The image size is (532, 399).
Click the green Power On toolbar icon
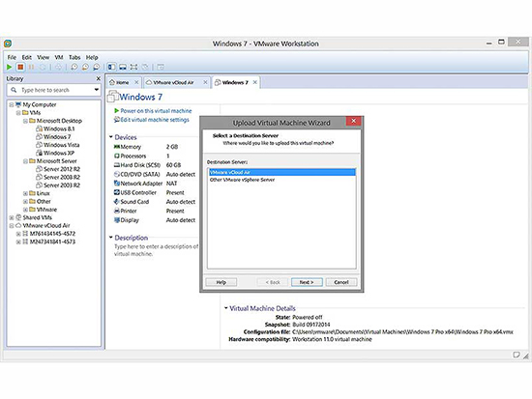click(x=9, y=67)
